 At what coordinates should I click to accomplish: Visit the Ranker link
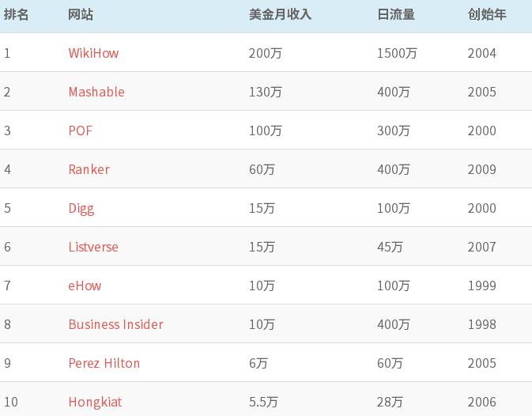click(89, 169)
